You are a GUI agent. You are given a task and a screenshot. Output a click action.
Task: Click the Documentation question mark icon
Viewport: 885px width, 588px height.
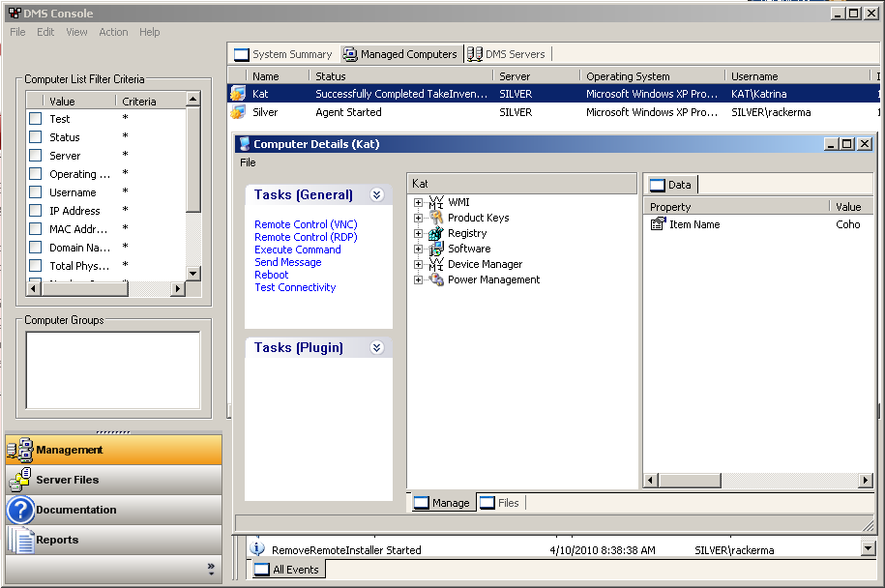pos(20,510)
